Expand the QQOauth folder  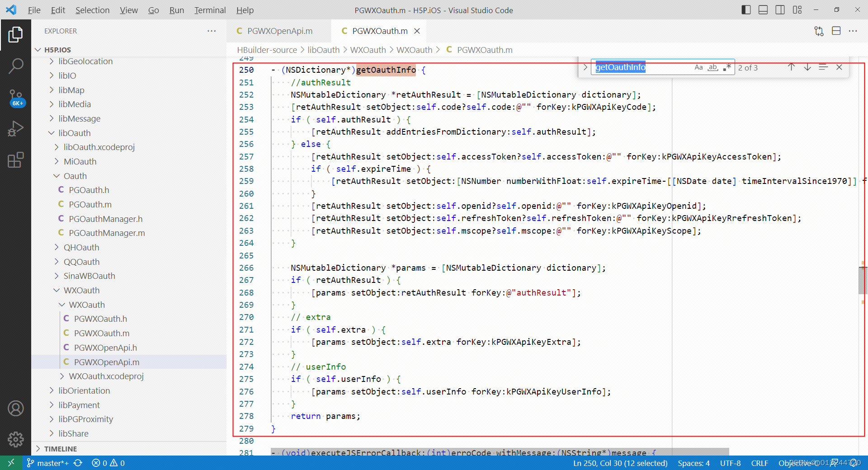tap(57, 262)
